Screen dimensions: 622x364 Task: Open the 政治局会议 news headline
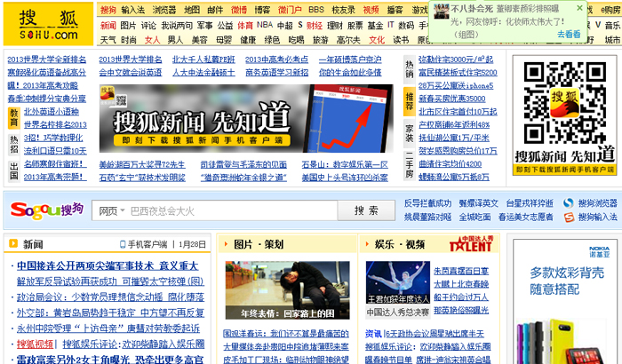click(x=110, y=297)
